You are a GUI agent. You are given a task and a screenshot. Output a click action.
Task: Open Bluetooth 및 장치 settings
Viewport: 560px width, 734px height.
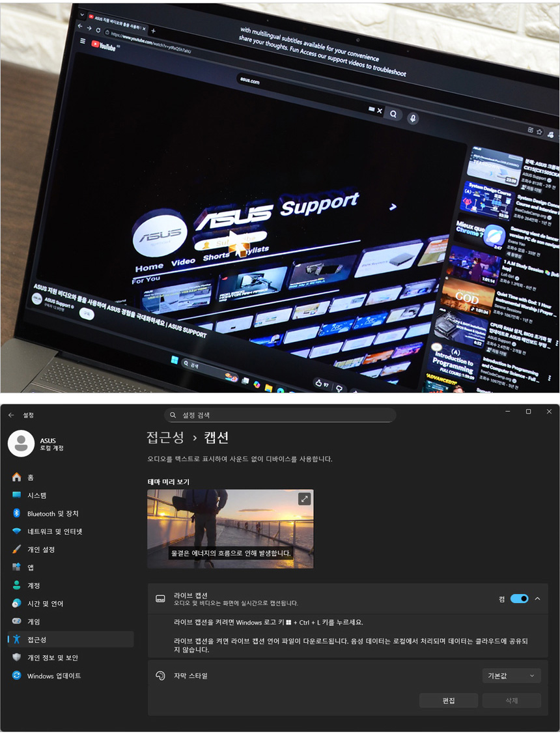click(x=52, y=514)
